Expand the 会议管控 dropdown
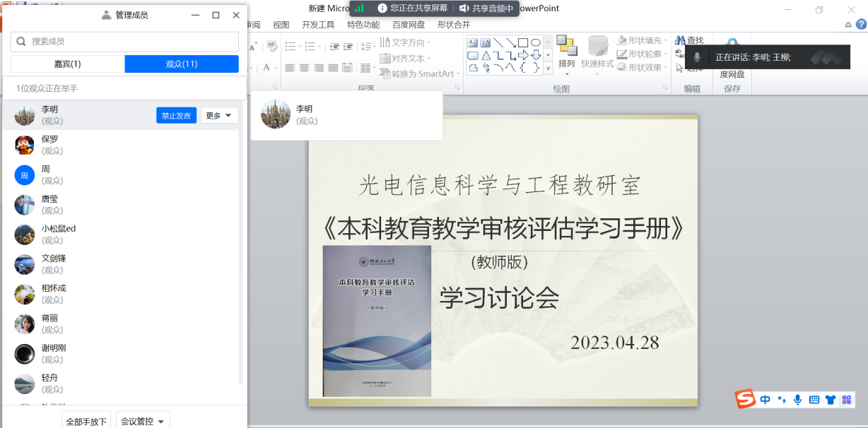 tap(143, 421)
